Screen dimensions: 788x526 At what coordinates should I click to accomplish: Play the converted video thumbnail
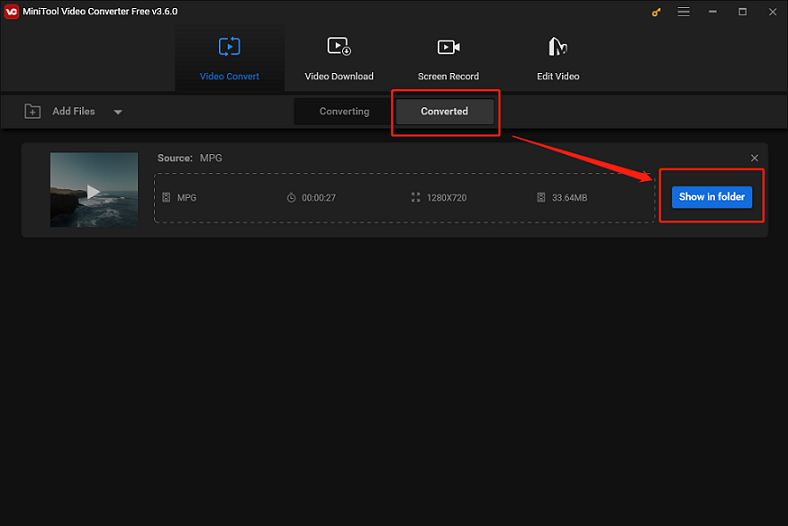coord(94,190)
